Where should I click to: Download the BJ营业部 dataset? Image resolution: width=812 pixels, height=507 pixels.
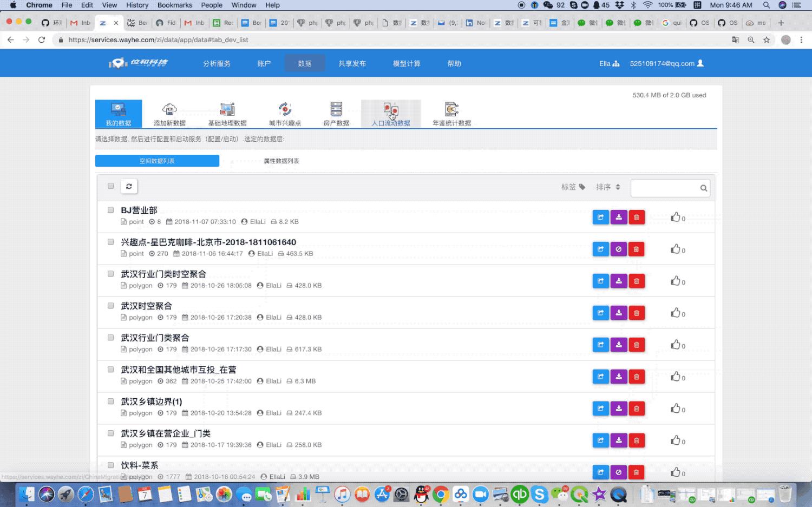[x=619, y=218]
